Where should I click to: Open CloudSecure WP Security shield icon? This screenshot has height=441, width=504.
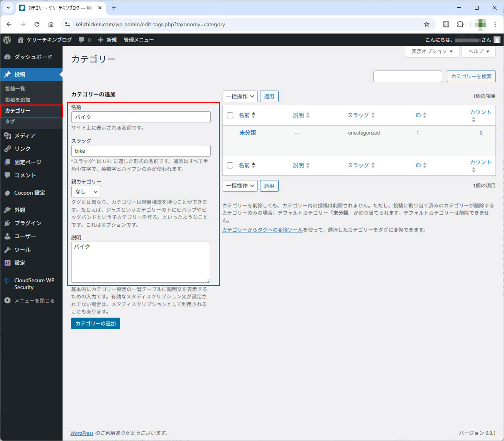tap(7, 281)
